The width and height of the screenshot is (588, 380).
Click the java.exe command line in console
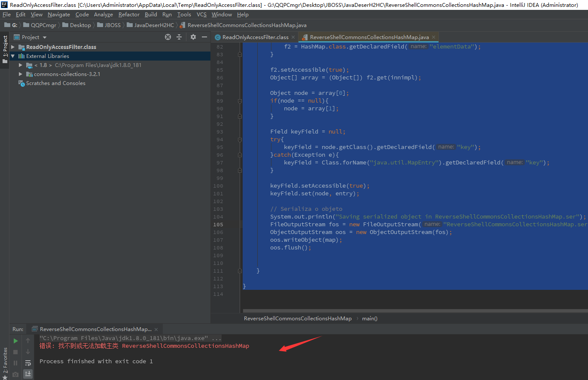click(131, 338)
